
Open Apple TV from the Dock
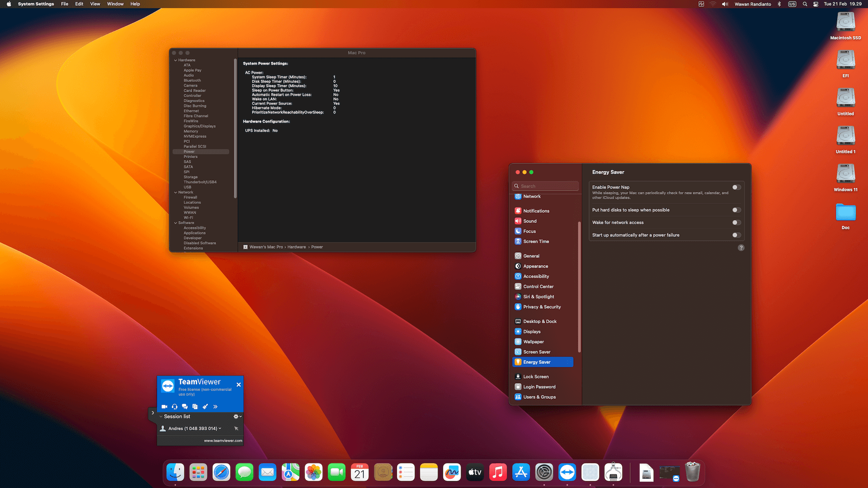[475, 473]
